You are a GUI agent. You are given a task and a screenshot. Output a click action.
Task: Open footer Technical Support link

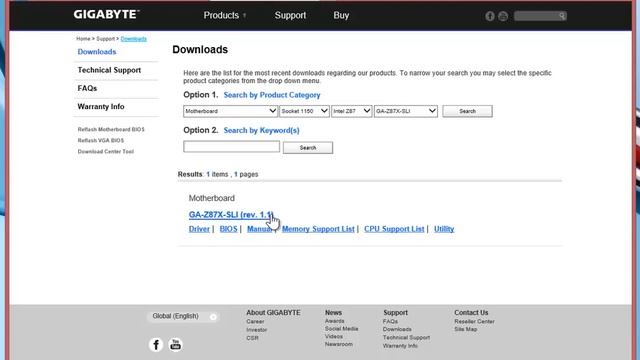406,338
